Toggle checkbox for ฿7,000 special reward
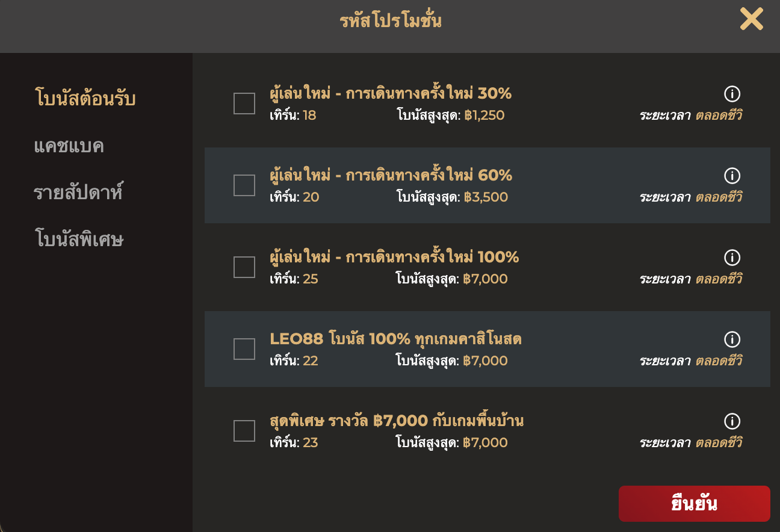 (x=244, y=431)
